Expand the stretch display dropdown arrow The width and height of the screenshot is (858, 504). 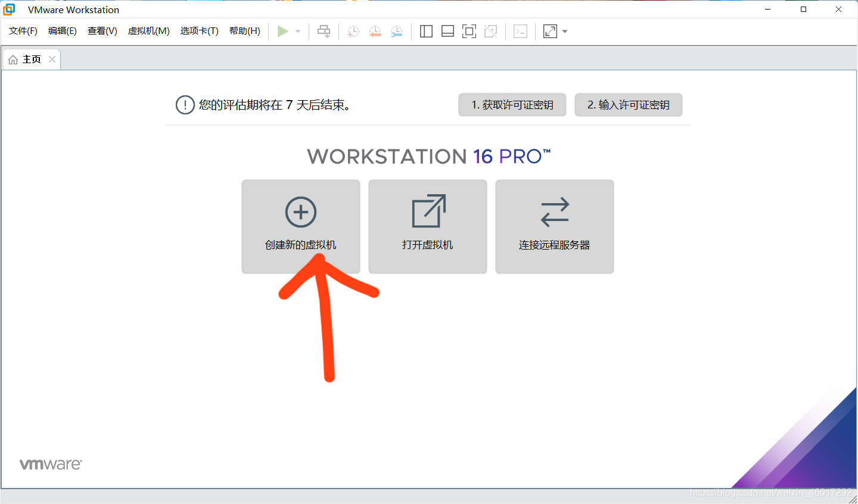click(565, 32)
